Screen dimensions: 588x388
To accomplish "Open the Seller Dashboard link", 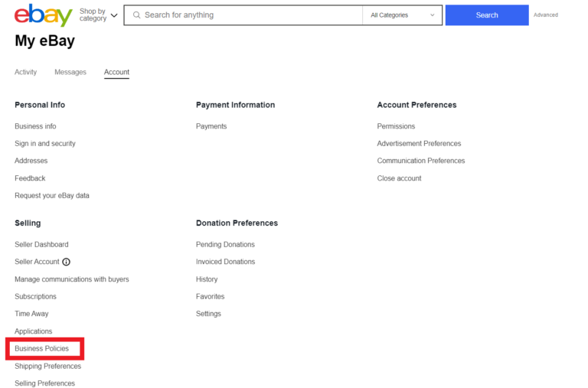I will point(41,245).
